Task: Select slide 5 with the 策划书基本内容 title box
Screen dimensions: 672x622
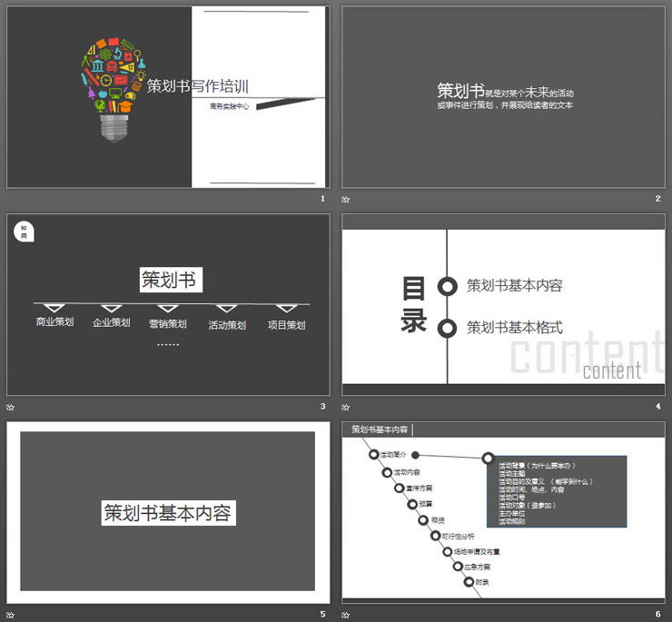Action: 168,513
